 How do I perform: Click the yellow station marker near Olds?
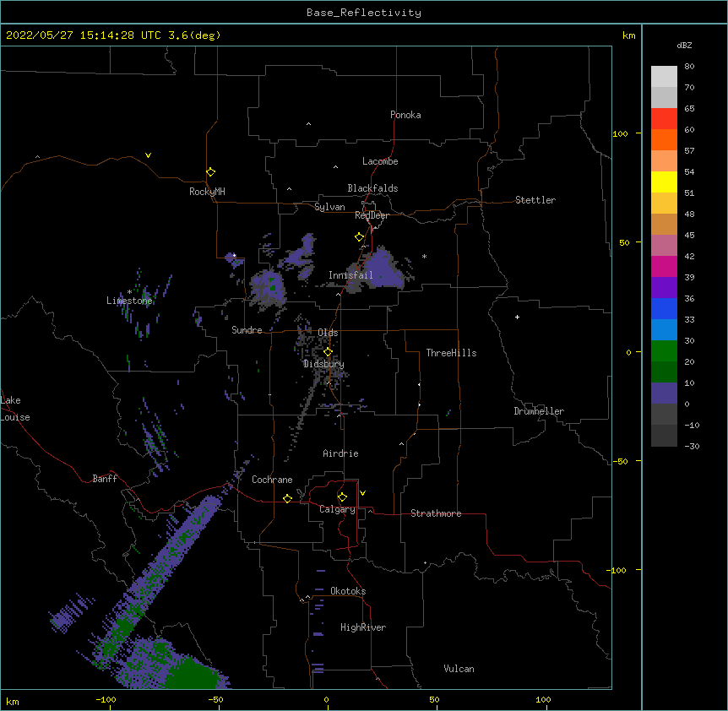tap(328, 352)
